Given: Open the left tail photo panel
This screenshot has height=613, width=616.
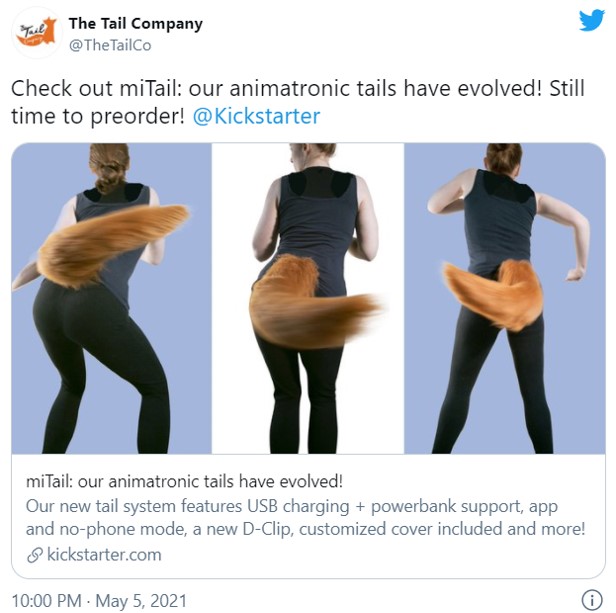Looking at the screenshot, I should [x=112, y=298].
